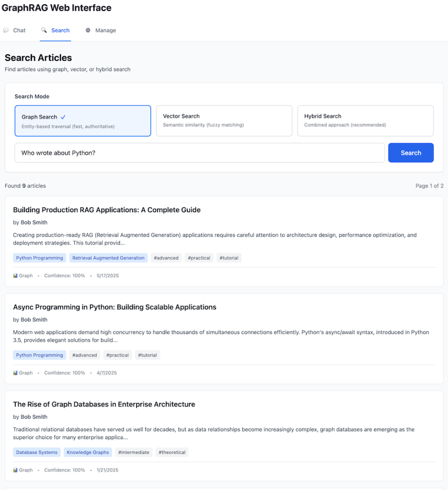Click Graph chart icon on RAG article
Image resolution: width=448 pixels, height=490 pixels.
pyautogui.click(x=15, y=276)
